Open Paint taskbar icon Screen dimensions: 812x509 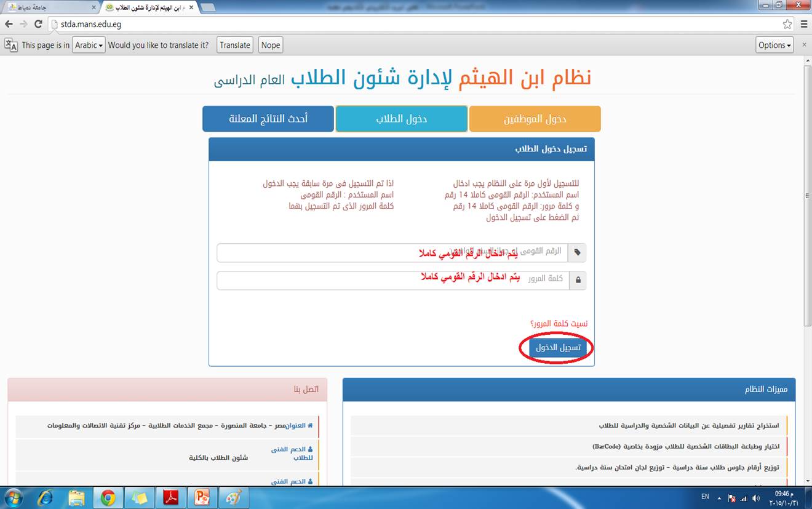[234, 497]
